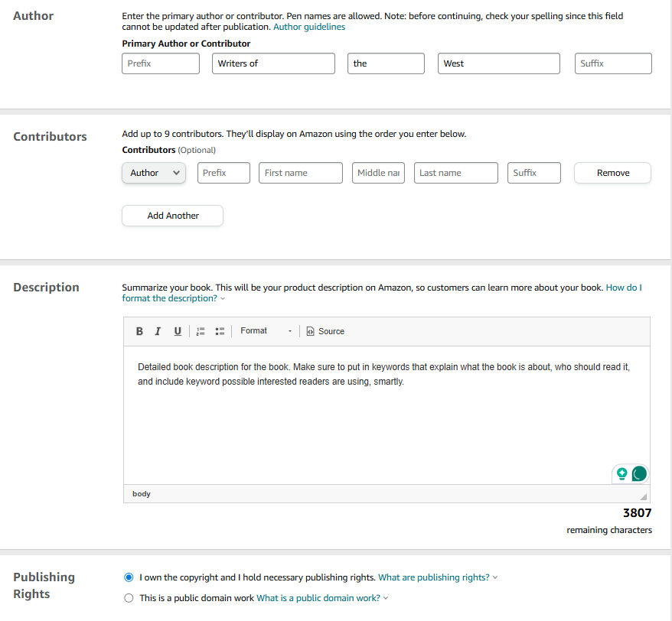Viewport: 672px width, 621px height.
Task: Expand 'What is a public domain work?' chevron
Action: (x=386, y=598)
